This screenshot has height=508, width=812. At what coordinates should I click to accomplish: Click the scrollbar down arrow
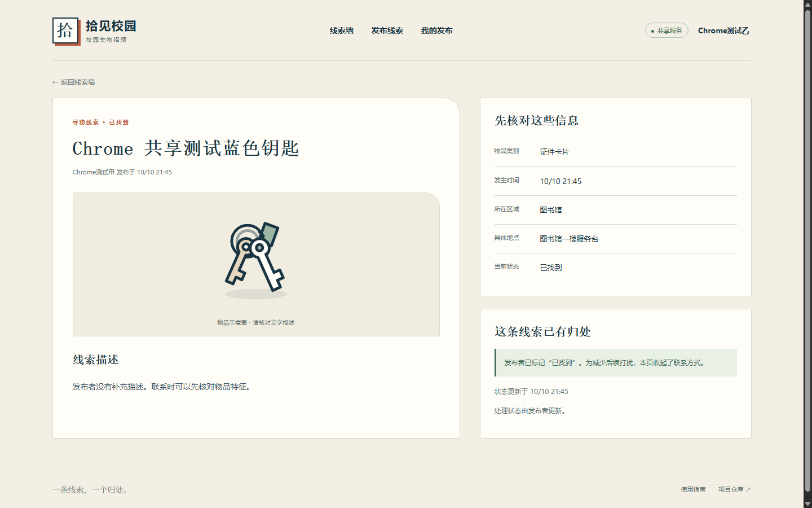(x=807, y=504)
